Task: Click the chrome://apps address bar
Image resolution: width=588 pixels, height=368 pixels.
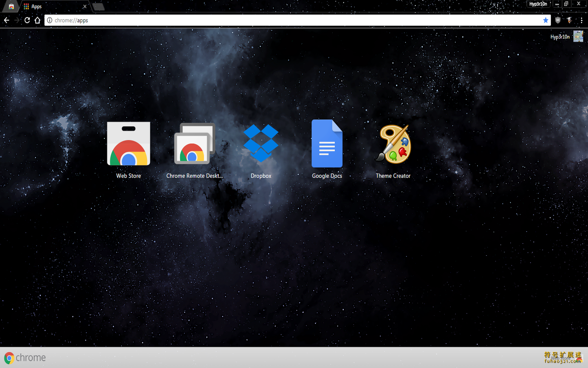Action: coord(294,20)
